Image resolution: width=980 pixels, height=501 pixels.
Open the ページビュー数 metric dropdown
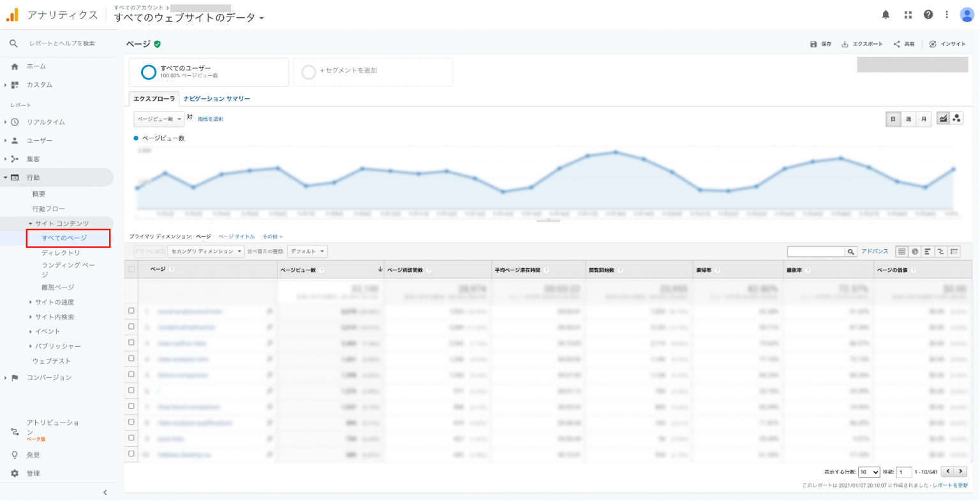[x=159, y=119]
